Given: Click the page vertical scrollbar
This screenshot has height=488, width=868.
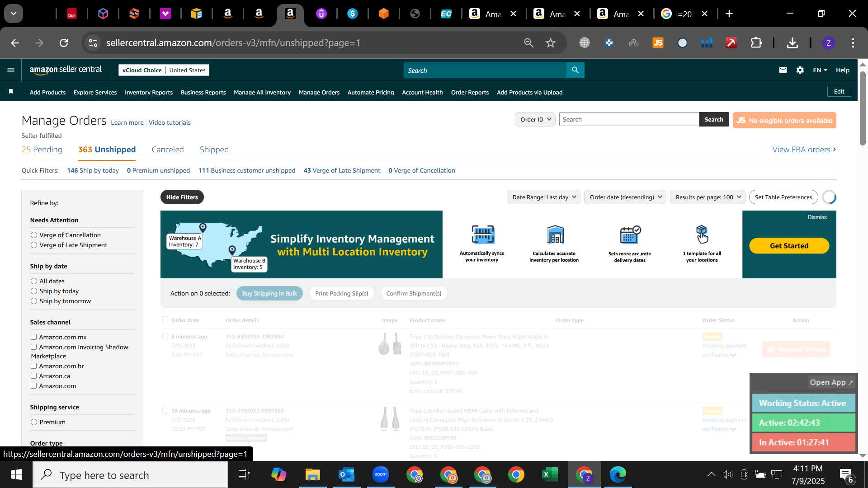Looking at the screenshot, I should pyautogui.click(x=863, y=108).
